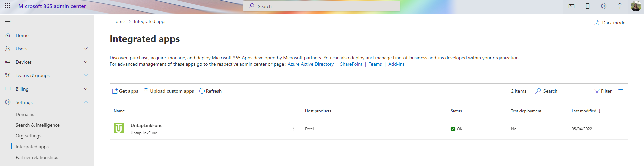This screenshot has width=644, height=166.
Task: Click the "No" test deployment cell
Action: [x=514, y=129]
